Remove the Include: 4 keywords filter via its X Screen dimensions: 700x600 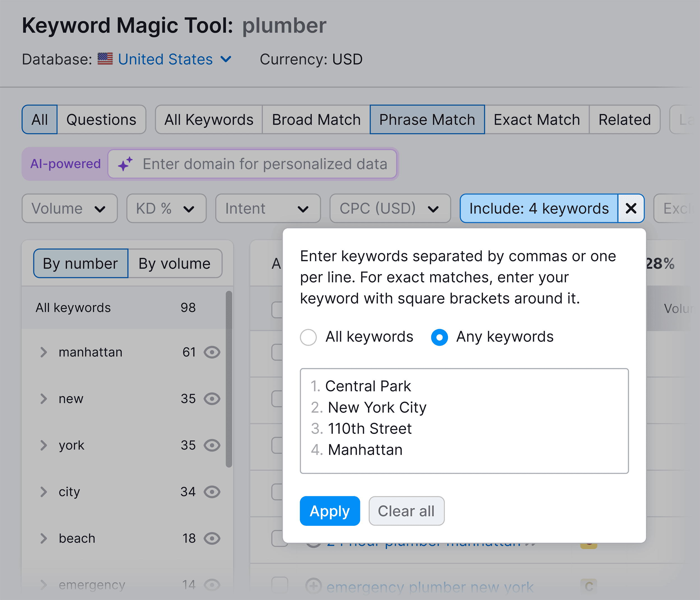click(x=631, y=208)
